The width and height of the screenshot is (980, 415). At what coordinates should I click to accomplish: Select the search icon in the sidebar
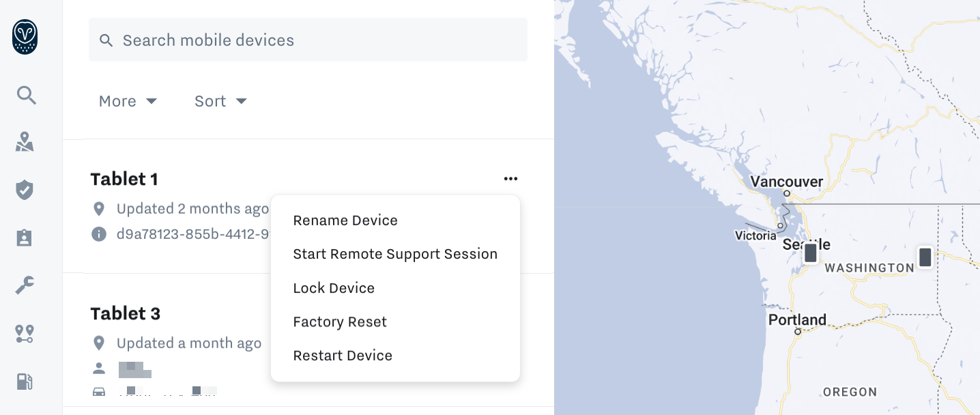[x=26, y=95]
